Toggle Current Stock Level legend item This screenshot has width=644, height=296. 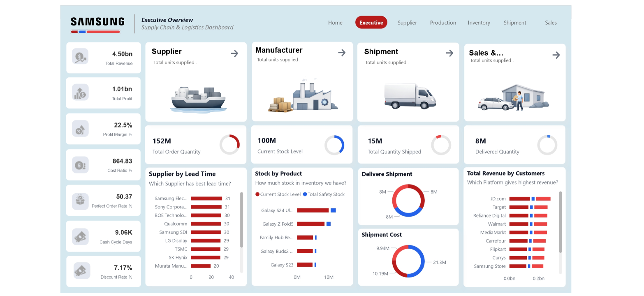pos(278,194)
